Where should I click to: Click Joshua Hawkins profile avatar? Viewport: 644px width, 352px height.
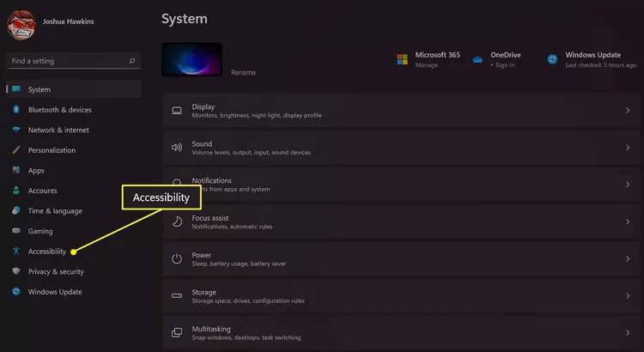pos(21,25)
